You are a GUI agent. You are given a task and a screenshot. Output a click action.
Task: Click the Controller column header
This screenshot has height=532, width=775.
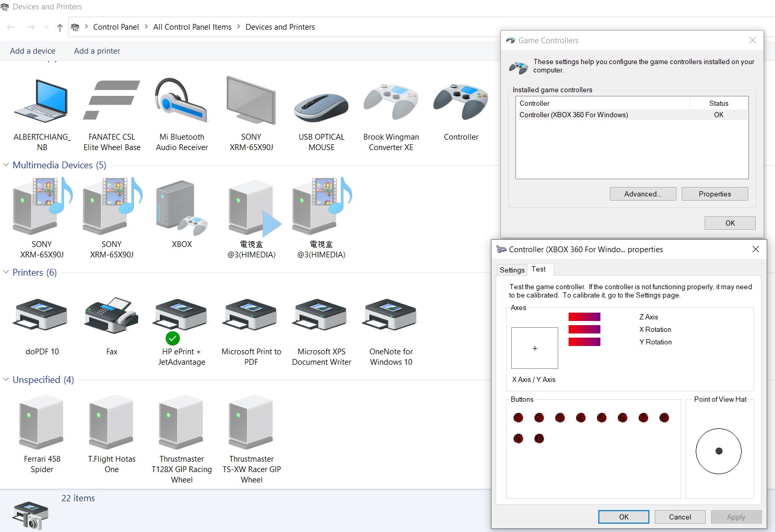click(x=602, y=103)
